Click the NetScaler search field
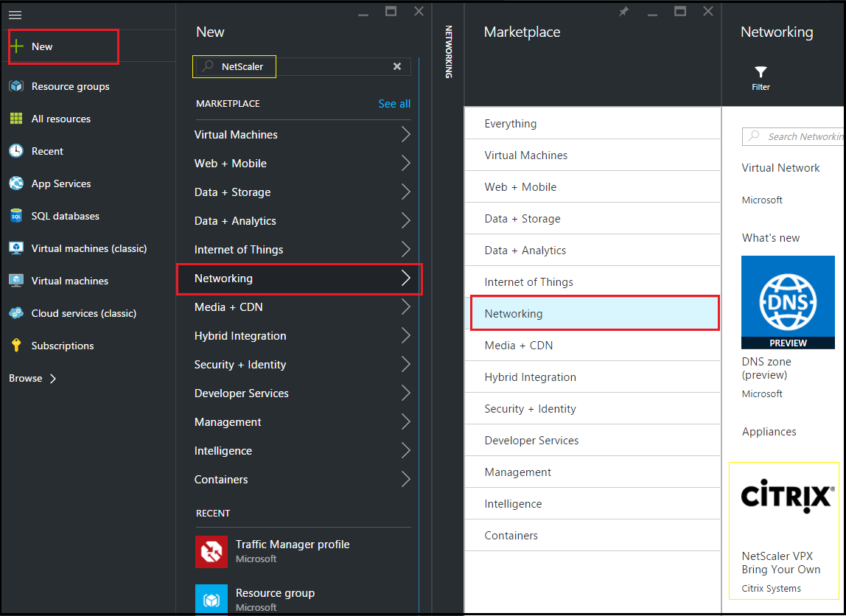The height and width of the screenshot is (616, 846). click(302, 66)
